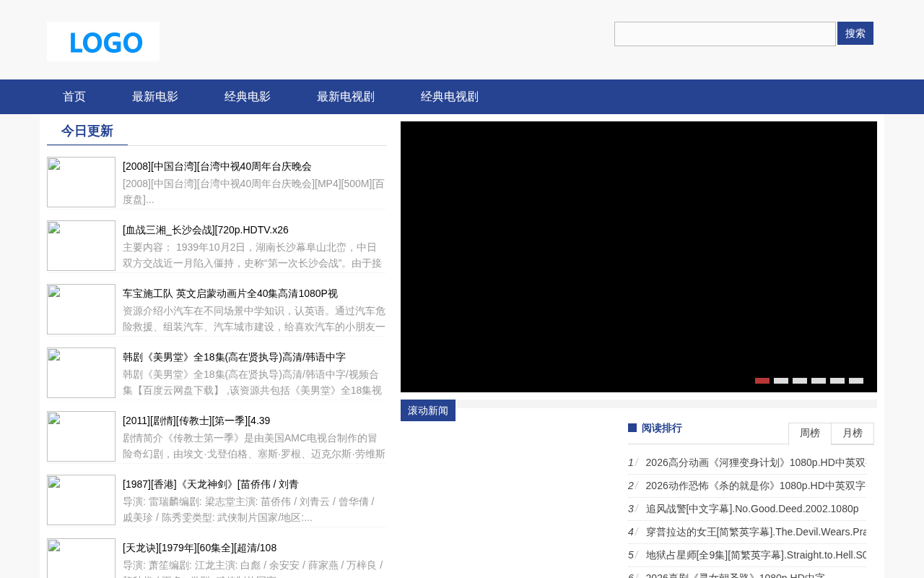Switch to the 周榜 ranking tab
The image size is (924, 578).
810,433
